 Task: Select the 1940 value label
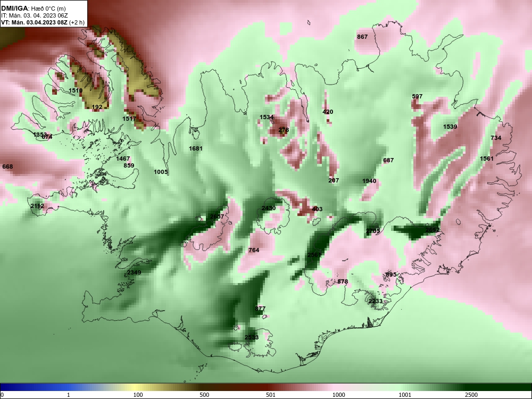point(369,181)
